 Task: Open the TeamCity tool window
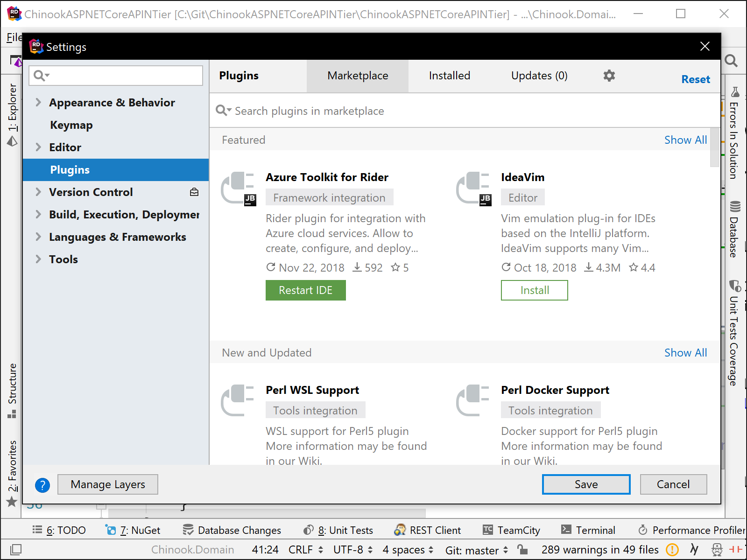click(511, 530)
